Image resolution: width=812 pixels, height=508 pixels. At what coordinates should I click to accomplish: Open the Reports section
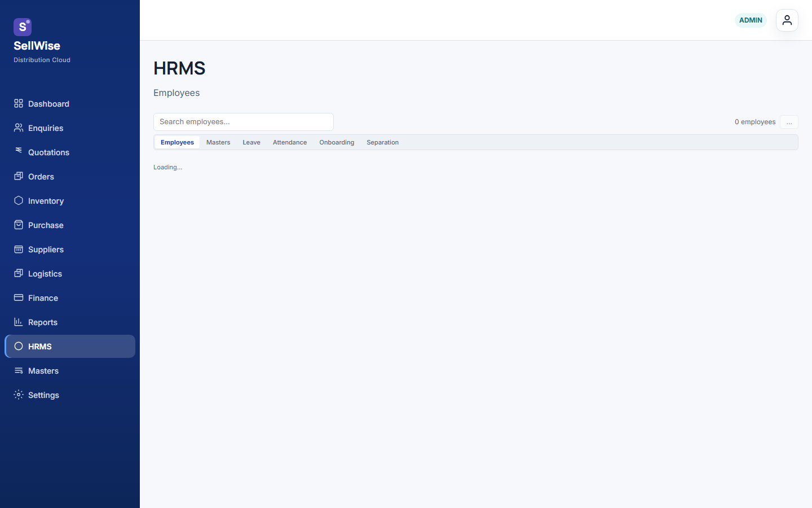pos(70,322)
